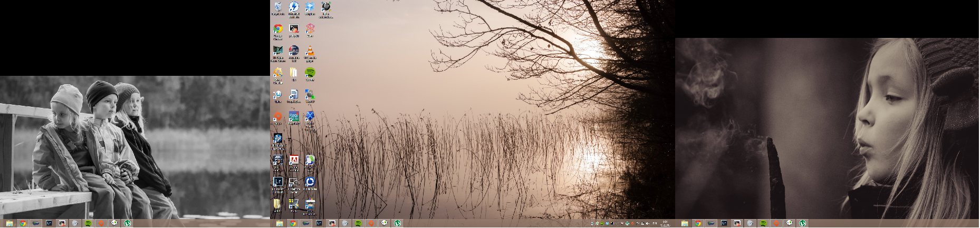Image resolution: width=980 pixels, height=228 pixels.
Task: Open Spotify from the right monitor taskbar
Action: (x=763, y=223)
